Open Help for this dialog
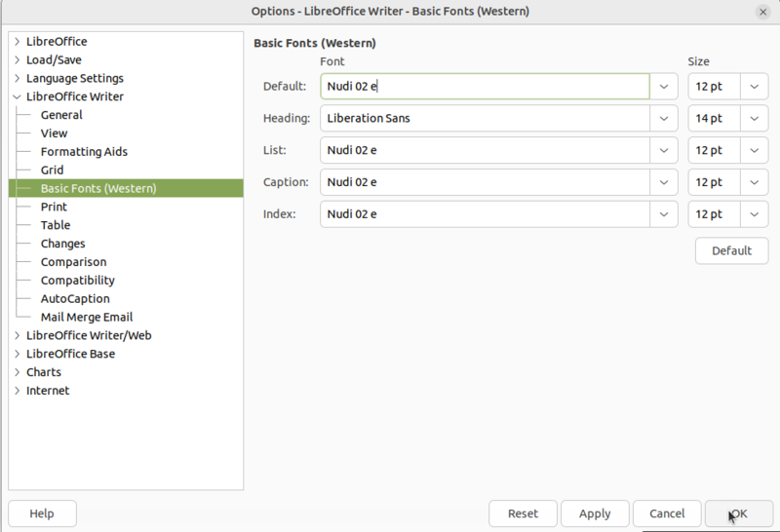Viewport: 780px width, 532px height. pyautogui.click(x=42, y=513)
